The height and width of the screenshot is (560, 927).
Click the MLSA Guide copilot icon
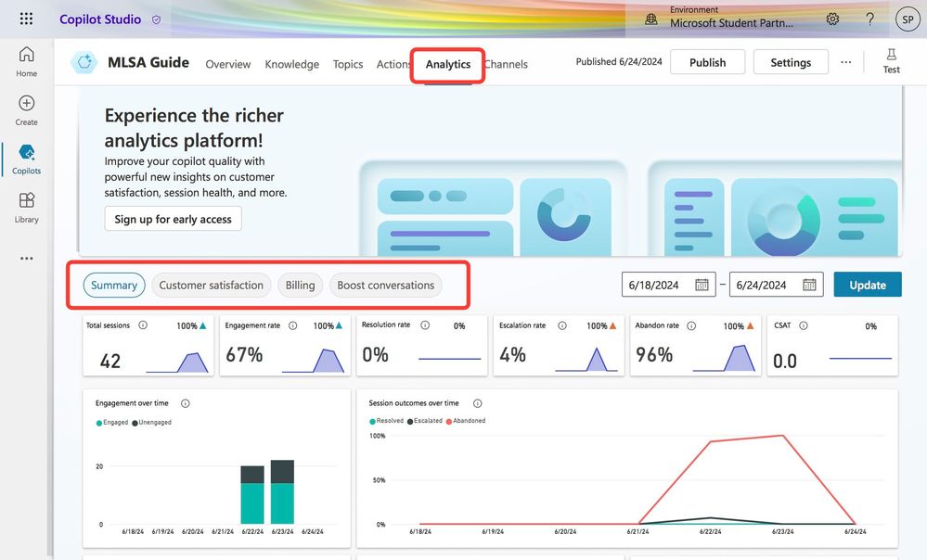click(84, 62)
